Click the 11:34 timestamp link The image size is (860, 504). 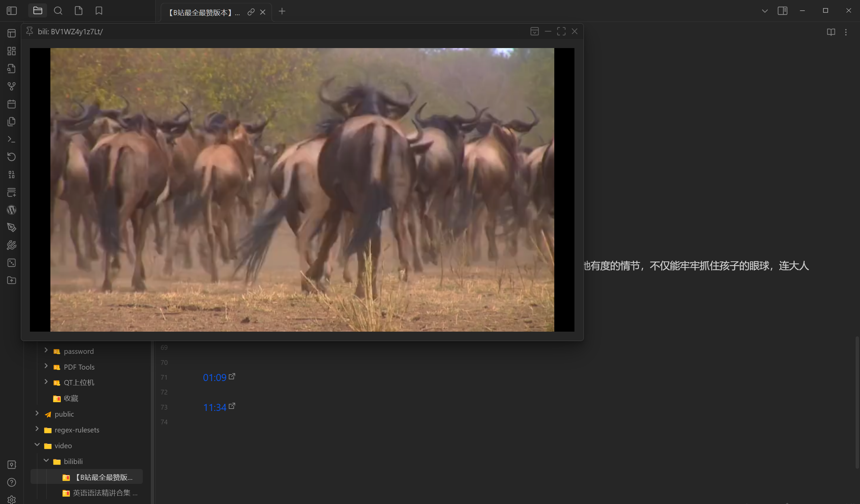tap(215, 407)
